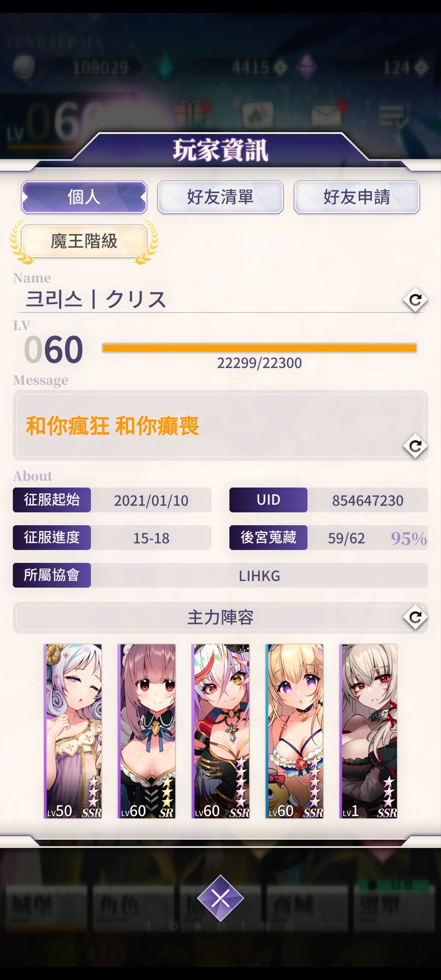Screen dimensions: 441x980
Task: Tap the refresh icon on 主力陣容 bar
Action: click(415, 617)
